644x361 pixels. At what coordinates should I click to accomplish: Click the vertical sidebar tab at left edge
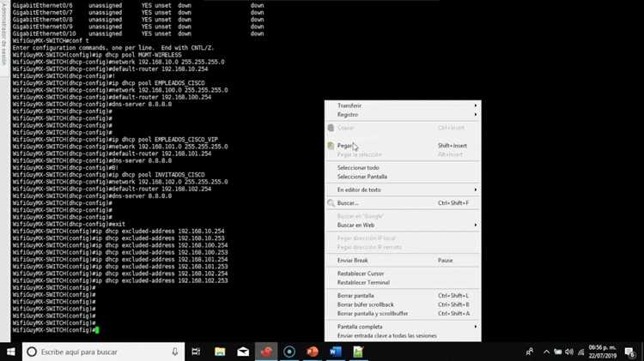[x=4, y=39]
